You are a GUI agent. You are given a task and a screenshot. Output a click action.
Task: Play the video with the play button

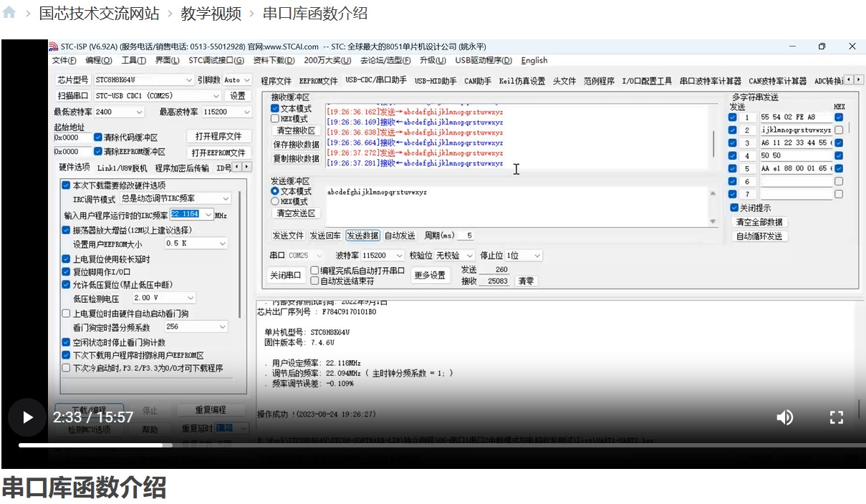[27, 417]
